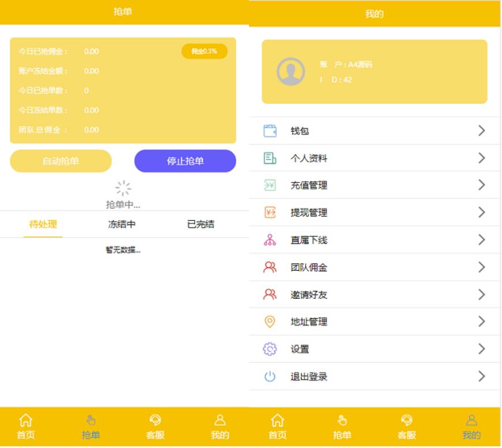Click the 停止抢单 button
502x448 pixels.
(x=185, y=161)
